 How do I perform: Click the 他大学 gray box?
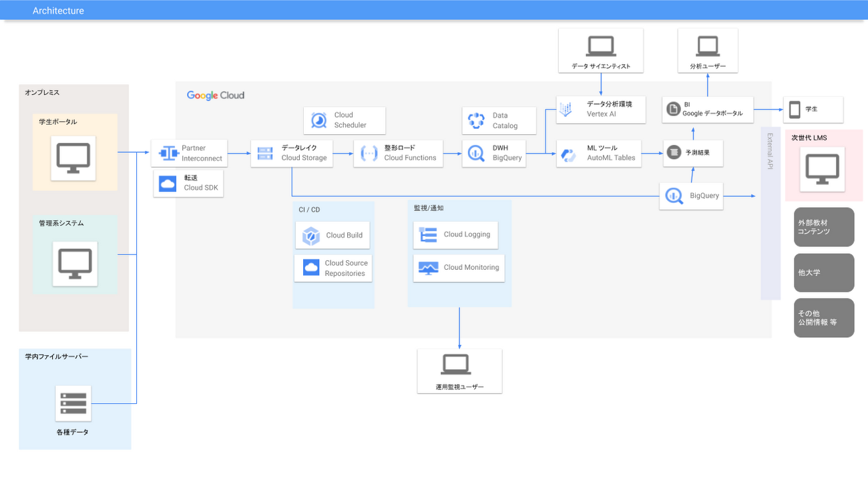pyautogui.click(x=824, y=272)
